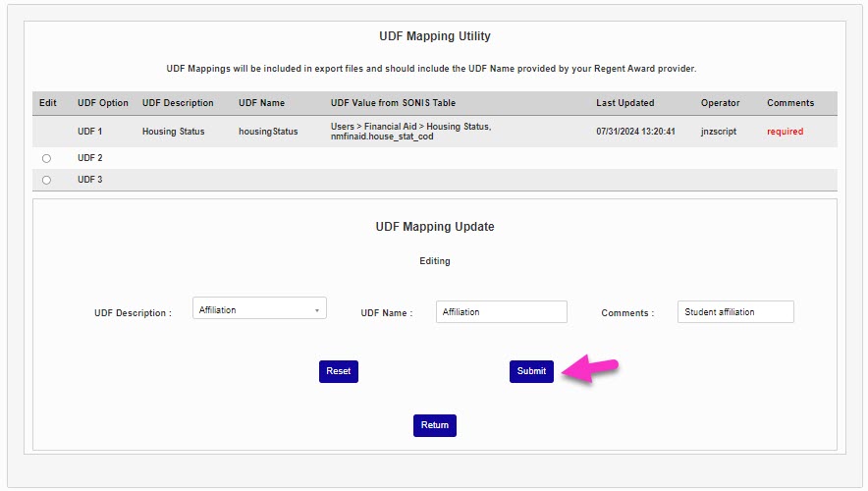Viewport: 868px width, 491px height.
Task: Click the UDF Option column header
Action: tap(103, 103)
